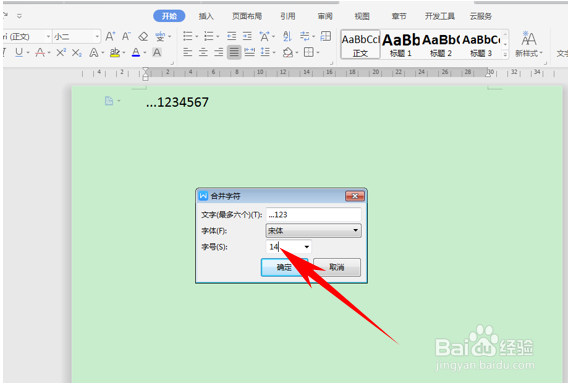Click the document text ...1234567

coord(177,102)
